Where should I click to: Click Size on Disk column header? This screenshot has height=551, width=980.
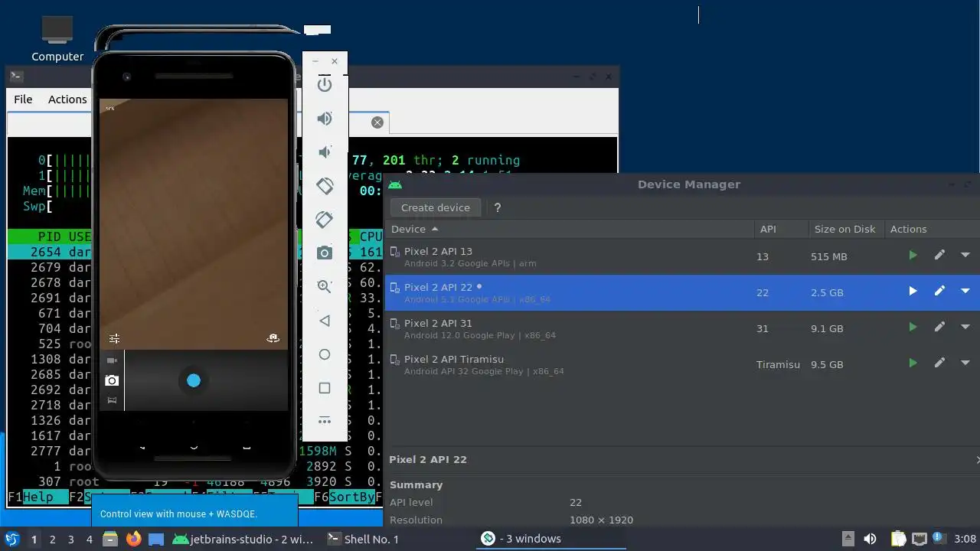coord(844,229)
